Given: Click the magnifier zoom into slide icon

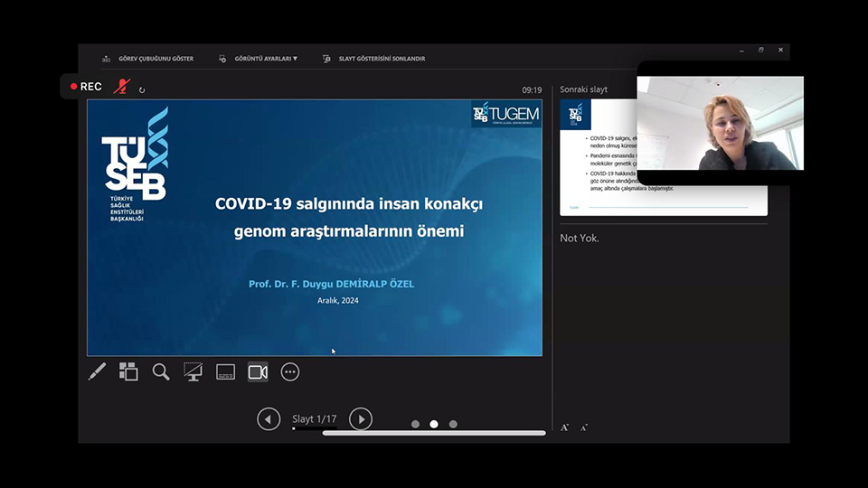Looking at the screenshot, I should coord(161,371).
